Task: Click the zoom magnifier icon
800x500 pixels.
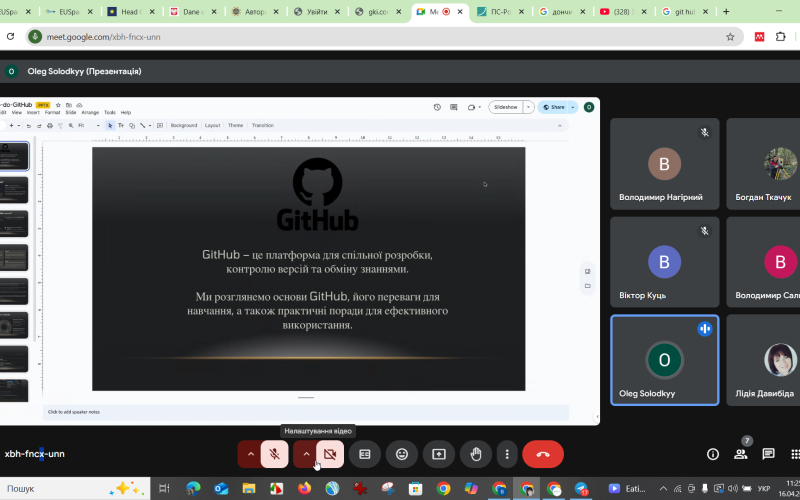Action: [71, 126]
